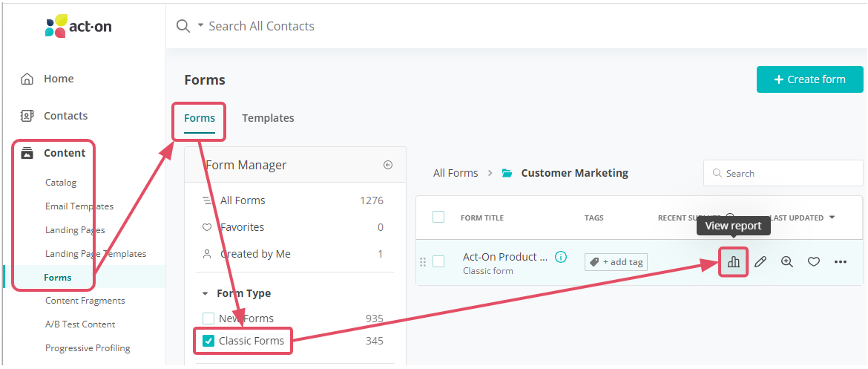
Task: Click the 1276 count beside All Forms
Action: click(372, 200)
